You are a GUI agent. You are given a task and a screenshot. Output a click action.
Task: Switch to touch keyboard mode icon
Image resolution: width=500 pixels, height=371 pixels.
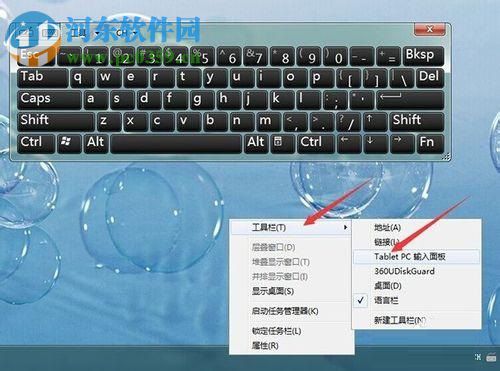(51, 33)
